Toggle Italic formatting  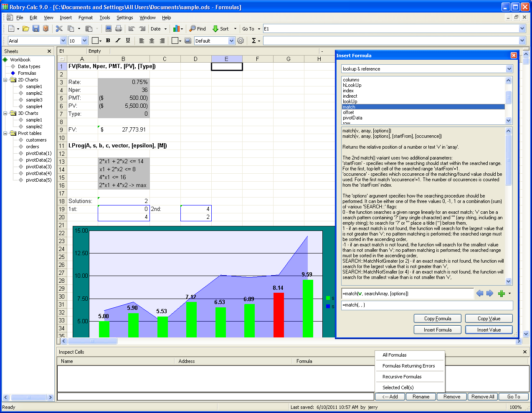click(118, 41)
